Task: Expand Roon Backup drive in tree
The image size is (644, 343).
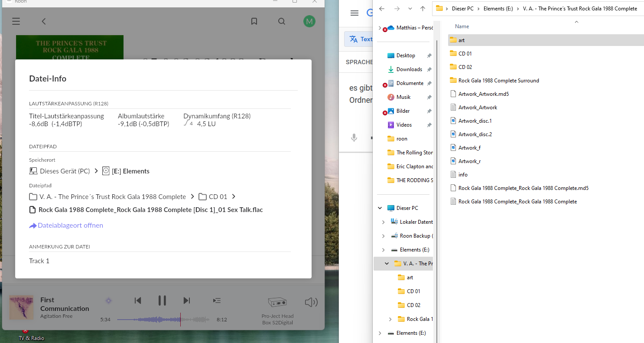Action: (x=383, y=236)
